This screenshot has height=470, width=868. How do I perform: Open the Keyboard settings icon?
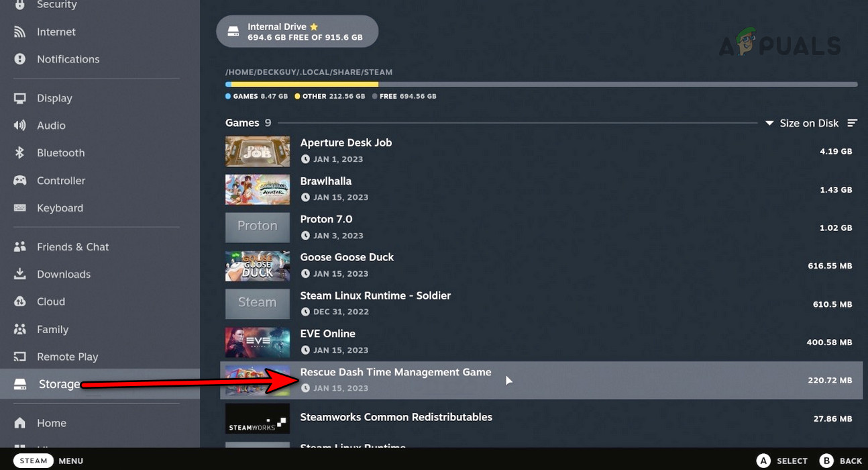19,208
